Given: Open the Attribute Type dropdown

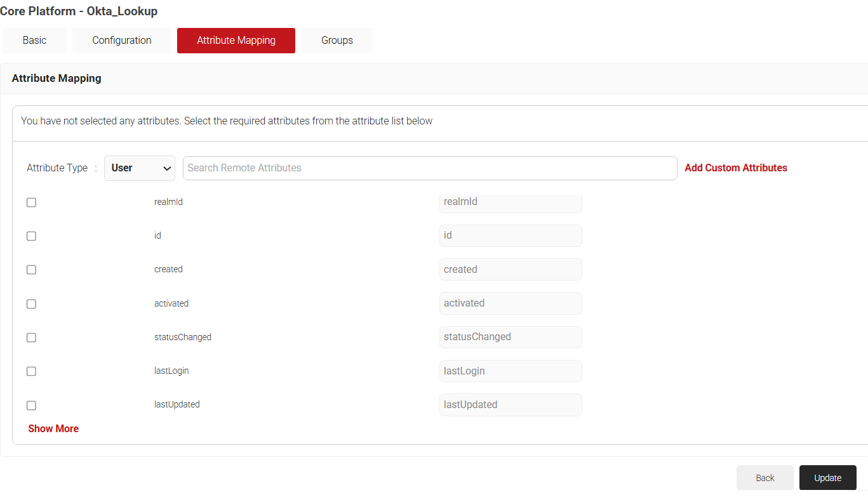Looking at the screenshot, I should [140, 168].
